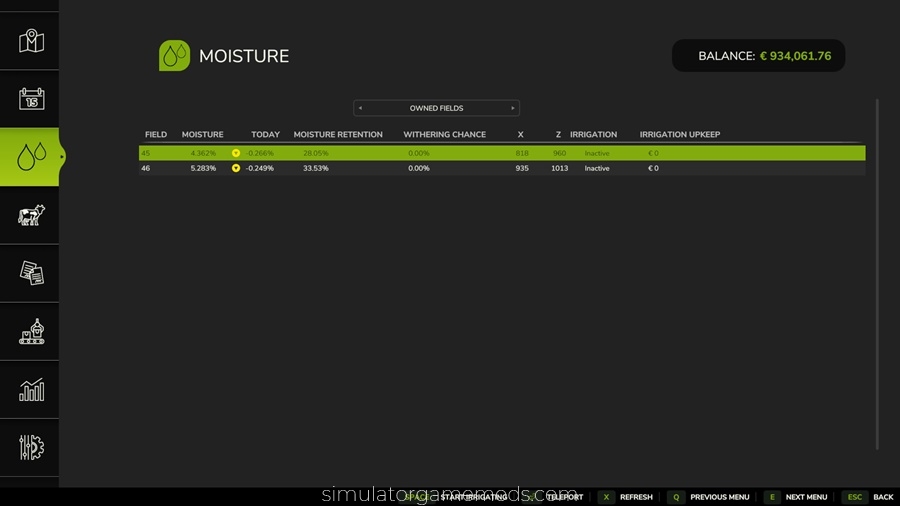
Task: Go to Previous Menu
Action: pyautogui.click(x=708, y=497)
